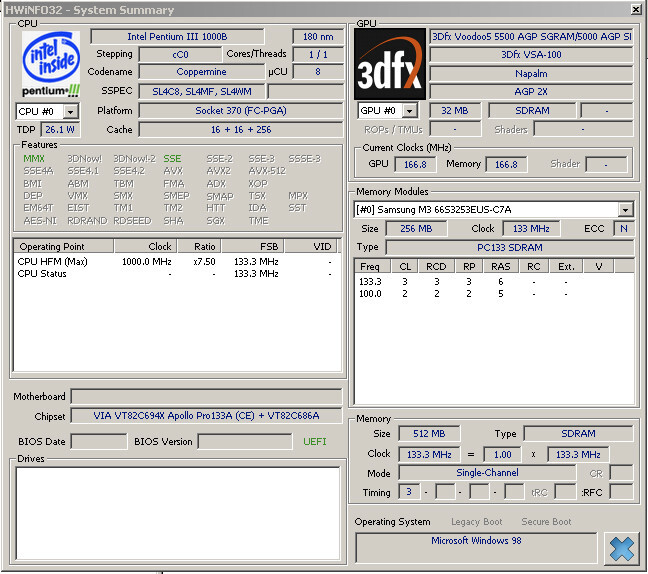Click the Napalm codename field
The image size is (648, 574).
click(531, 74)
